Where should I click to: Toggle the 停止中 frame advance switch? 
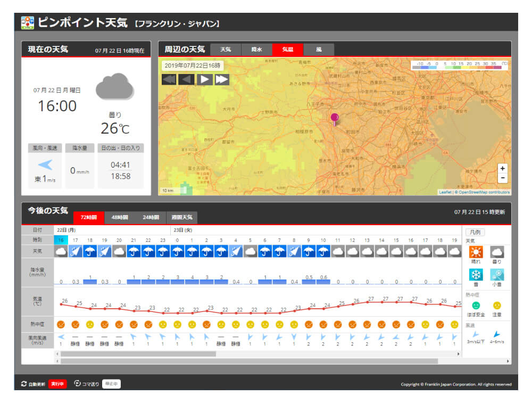point(111,384)
